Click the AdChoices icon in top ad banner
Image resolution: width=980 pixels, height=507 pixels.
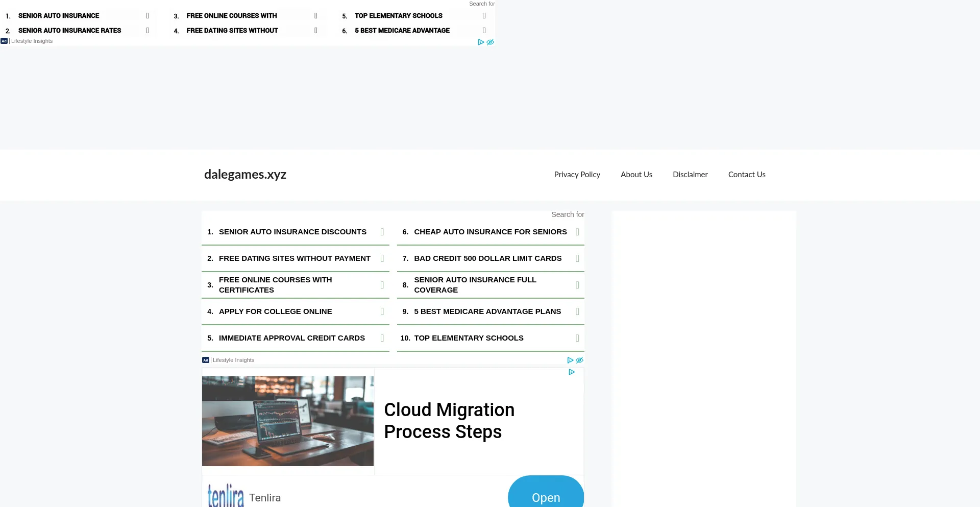coord(481,42)
